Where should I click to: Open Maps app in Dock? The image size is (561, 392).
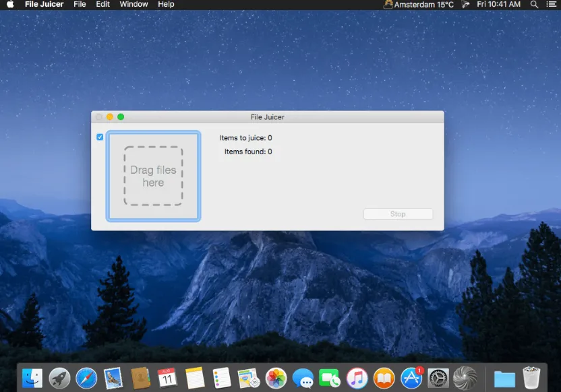click(249, 378)
